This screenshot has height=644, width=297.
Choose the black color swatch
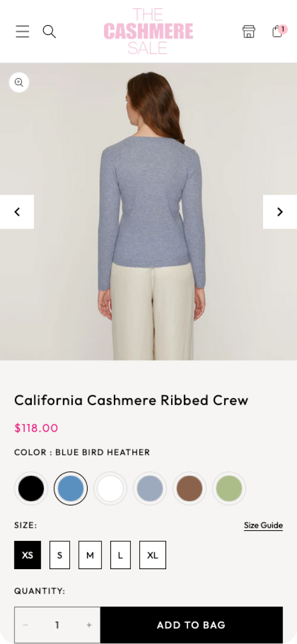[x=31, y=488]
